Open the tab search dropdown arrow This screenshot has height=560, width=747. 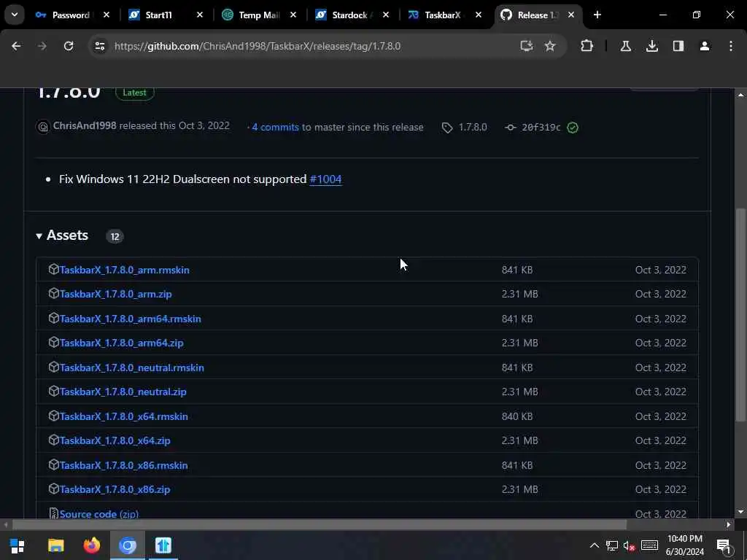pos(15,15)
